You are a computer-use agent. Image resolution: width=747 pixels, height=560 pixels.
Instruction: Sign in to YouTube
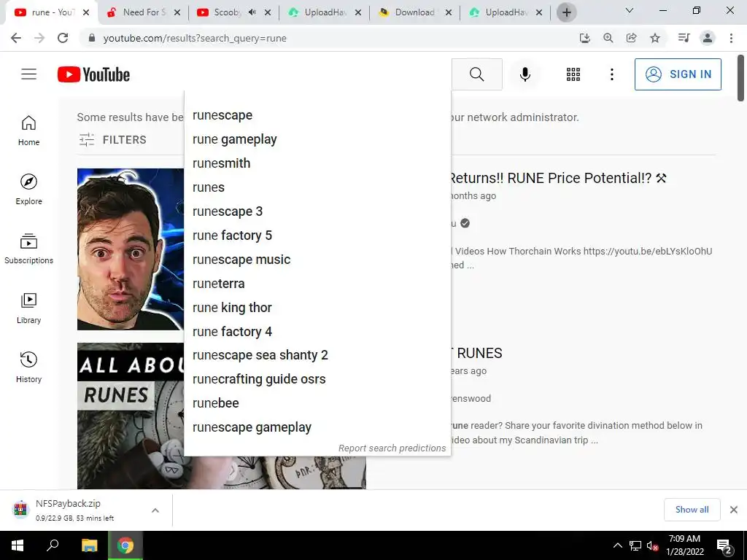(x=678, y=74)
